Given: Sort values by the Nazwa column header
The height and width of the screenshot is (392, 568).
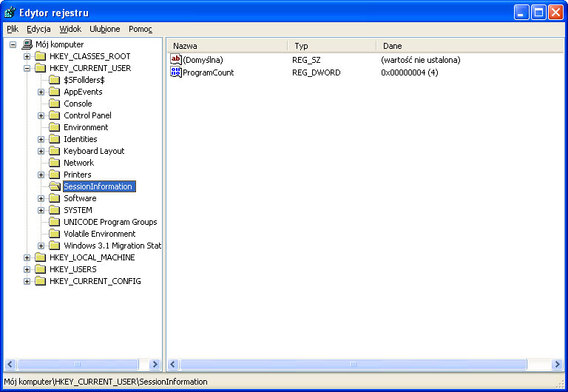Looking at the screenshot, I should click(226, 46).
